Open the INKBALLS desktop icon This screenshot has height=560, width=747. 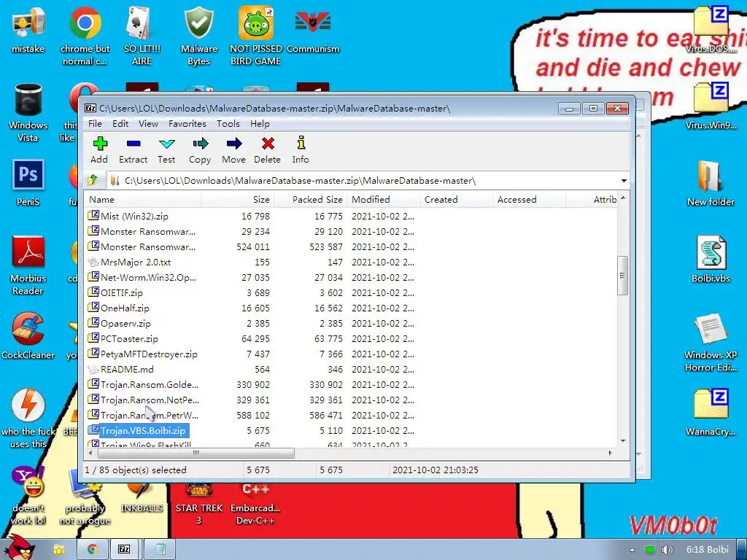(x=142, y=498)
